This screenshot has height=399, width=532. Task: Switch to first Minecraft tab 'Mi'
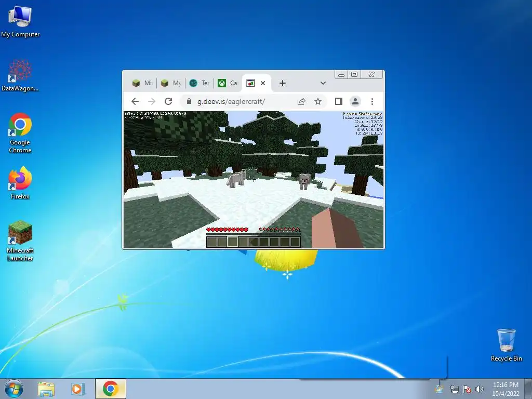(x=142, y=83)
